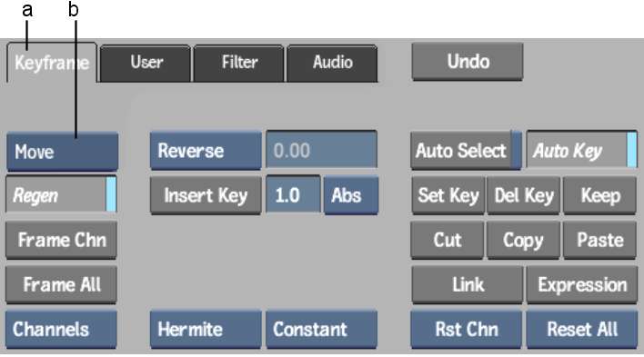Click the 0.00 numeric field
This screenshot has height=357, width=644.
pos(322,150)
